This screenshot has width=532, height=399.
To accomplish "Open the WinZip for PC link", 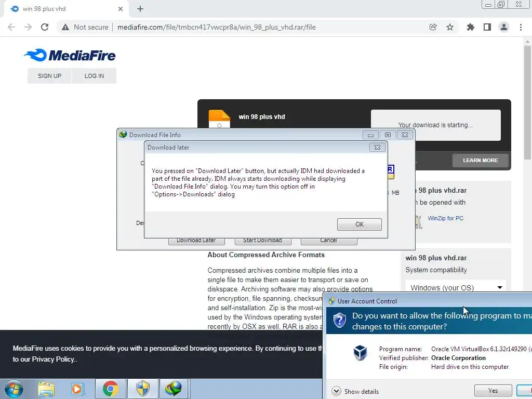I will click(445, 218).
